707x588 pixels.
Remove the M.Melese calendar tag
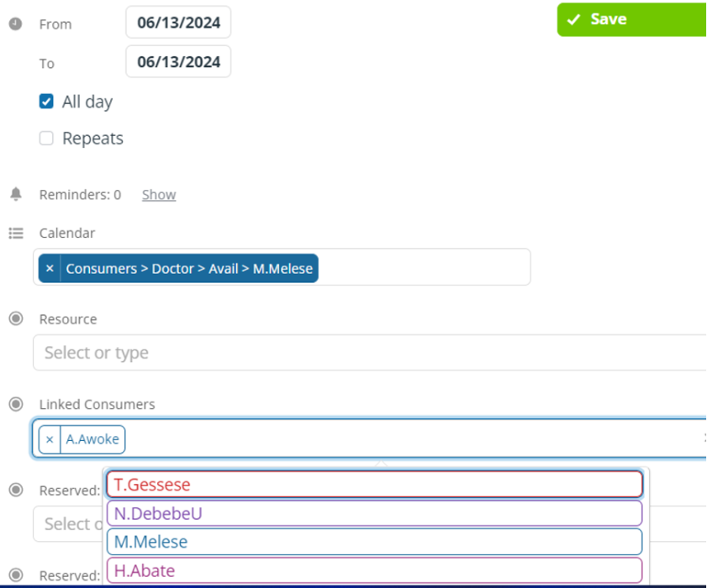[50, 268]
